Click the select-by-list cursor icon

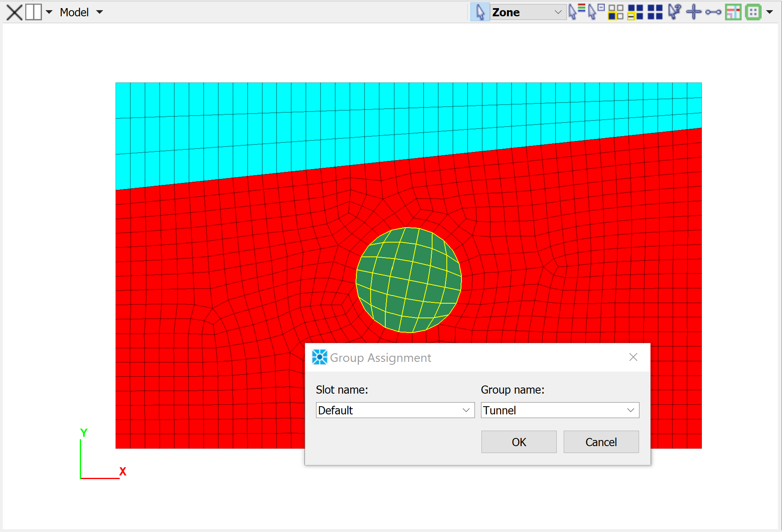(576, 12)
